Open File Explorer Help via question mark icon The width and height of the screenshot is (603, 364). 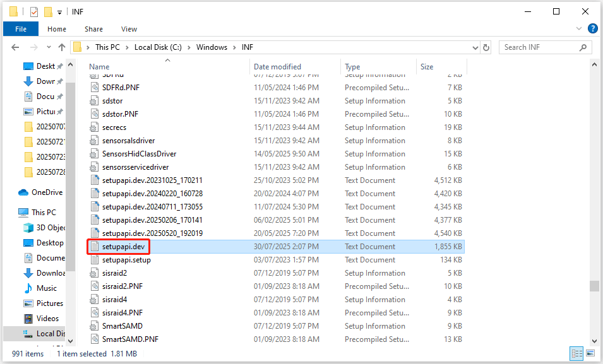(592, 28)
